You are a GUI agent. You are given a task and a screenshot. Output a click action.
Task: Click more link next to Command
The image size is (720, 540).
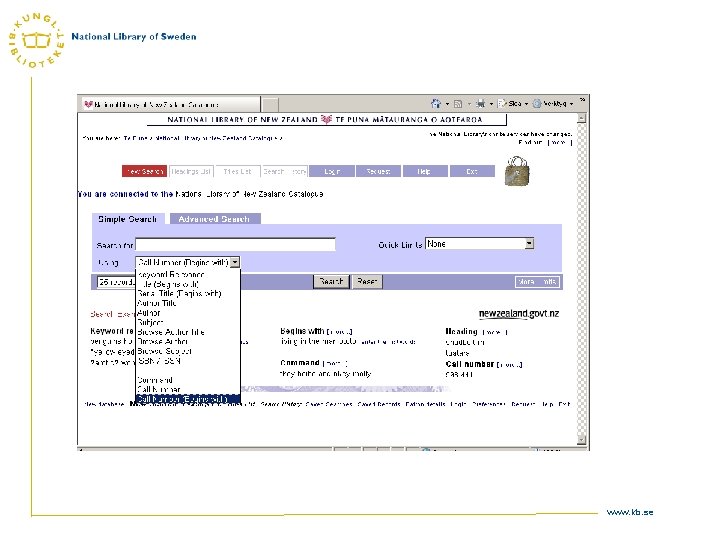point(334,363)
